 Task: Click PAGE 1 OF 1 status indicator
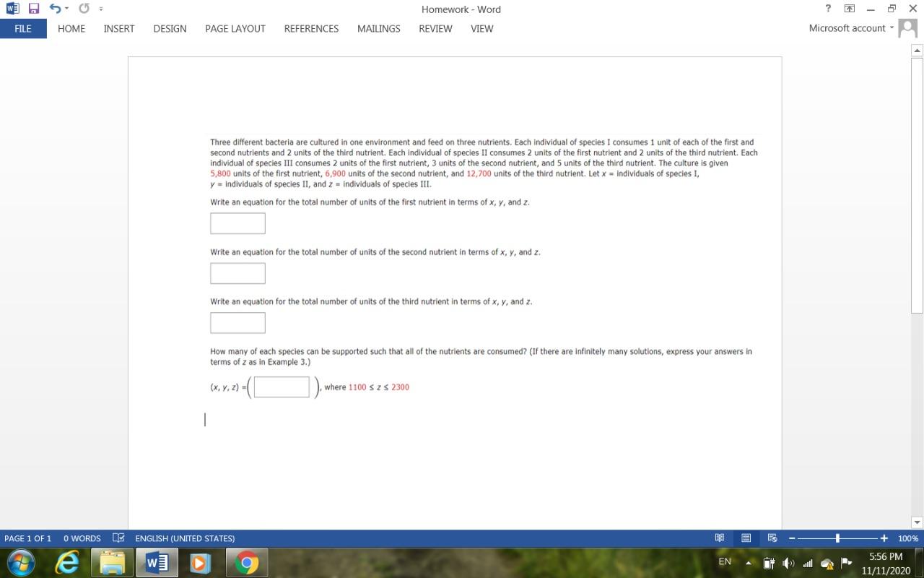tap(30, 538)
